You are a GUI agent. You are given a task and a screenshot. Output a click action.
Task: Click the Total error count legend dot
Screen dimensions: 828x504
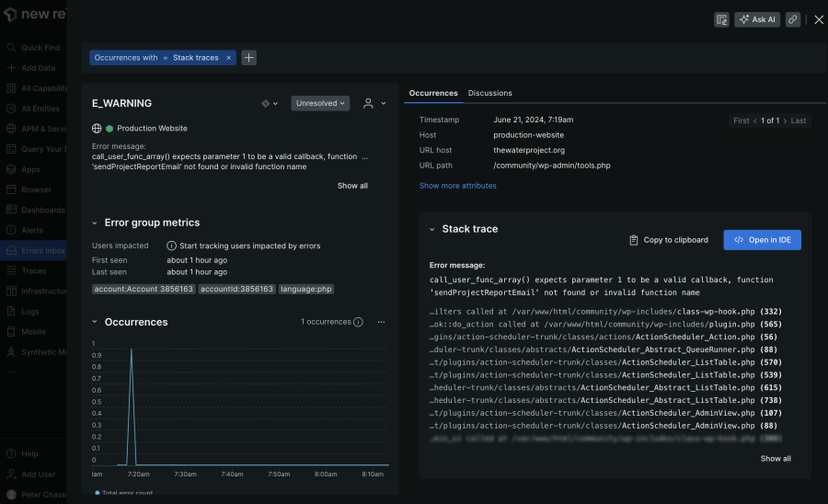tap(98, 493)
